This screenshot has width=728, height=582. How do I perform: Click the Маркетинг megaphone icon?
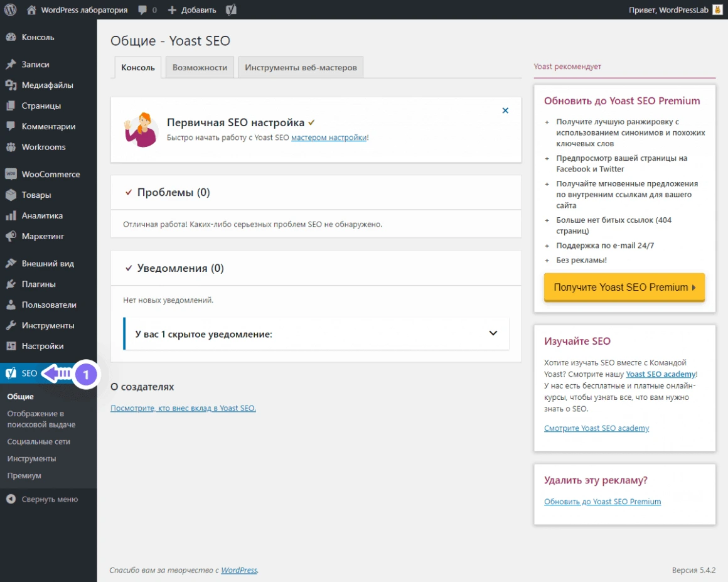(11, 236)
